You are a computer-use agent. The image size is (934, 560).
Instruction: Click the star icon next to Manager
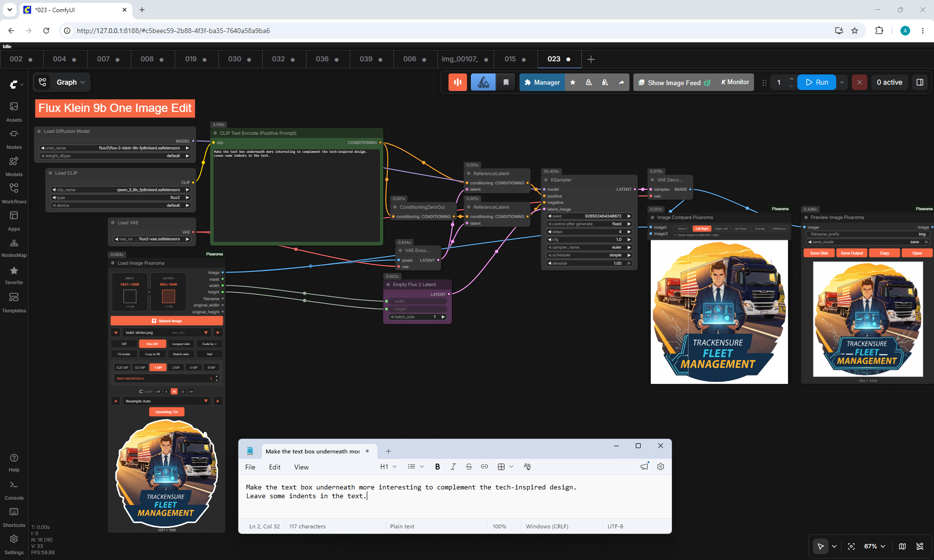pyautogui.click(x=573, y=82)
